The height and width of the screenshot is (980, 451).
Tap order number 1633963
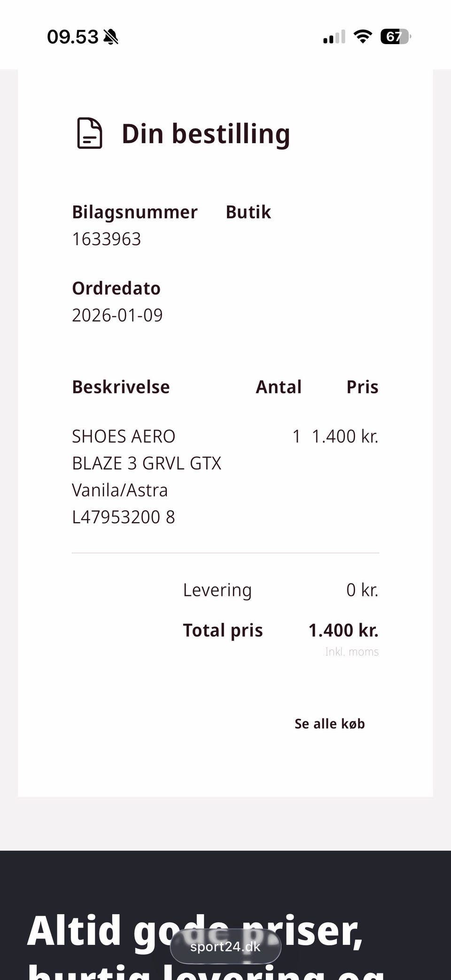(107, 239)
